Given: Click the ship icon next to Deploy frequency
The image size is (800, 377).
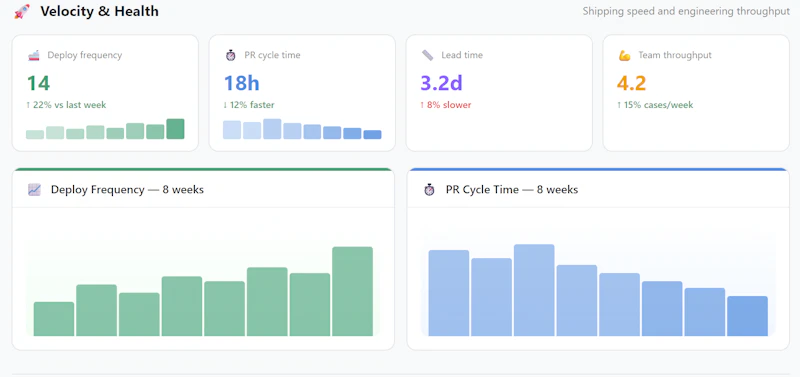Looking at the screenshot, I should coord(34,55).
